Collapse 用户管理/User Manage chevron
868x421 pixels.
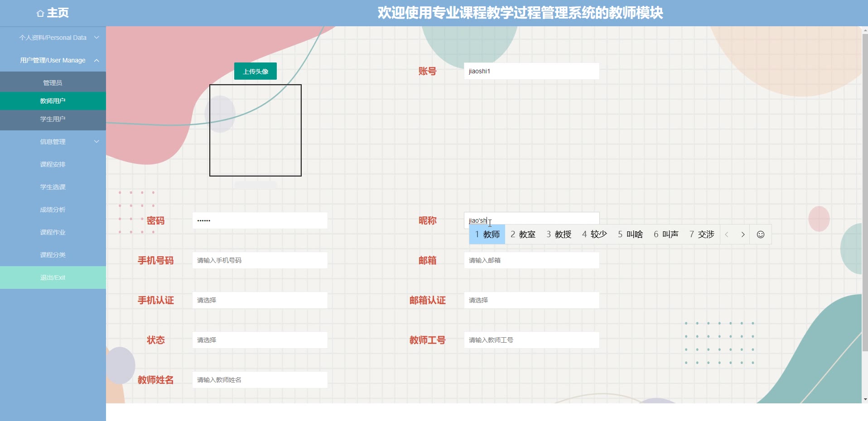(96, 60)
